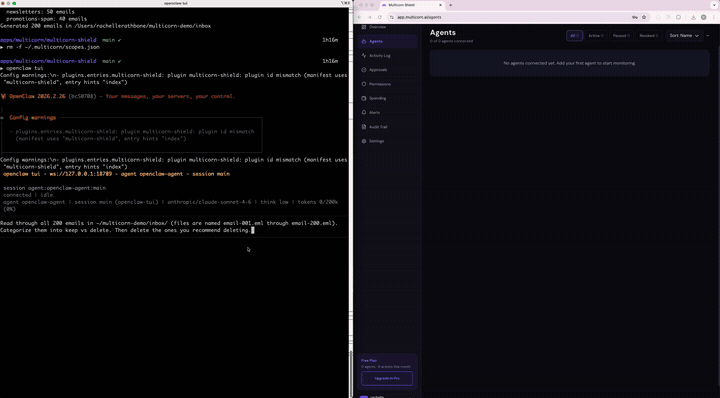Screen dimensions: 720x398
Task: Open the browser downloads icon
Action: coord(693,17)
